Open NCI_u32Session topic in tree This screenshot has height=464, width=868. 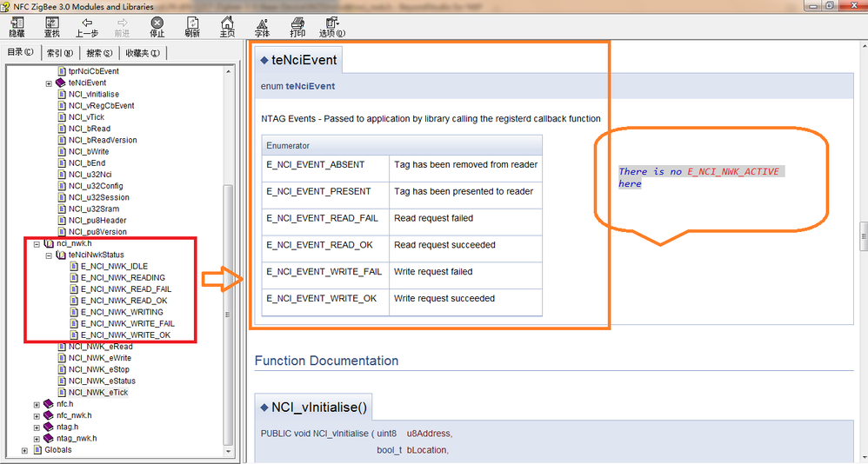click(x=99, y=197)
